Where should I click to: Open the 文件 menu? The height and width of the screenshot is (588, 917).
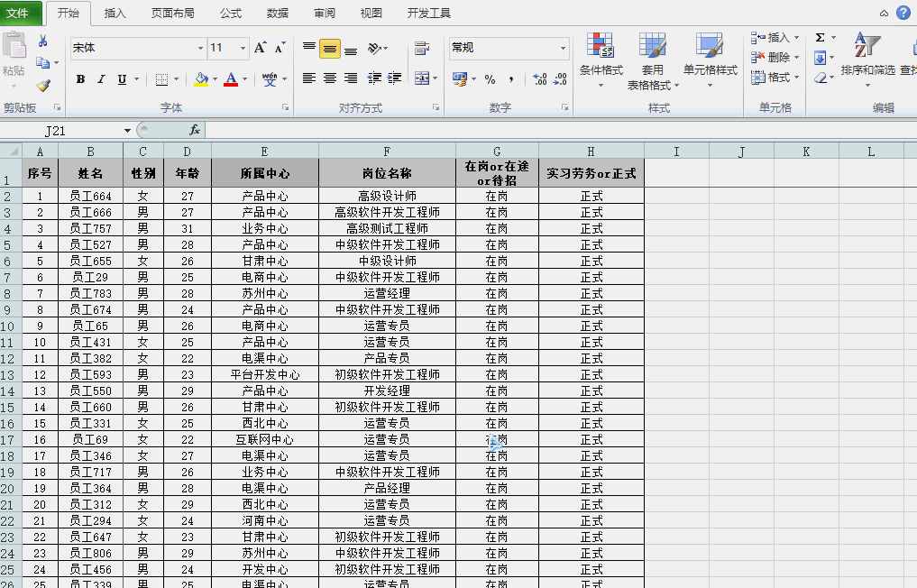coord(18,13)
